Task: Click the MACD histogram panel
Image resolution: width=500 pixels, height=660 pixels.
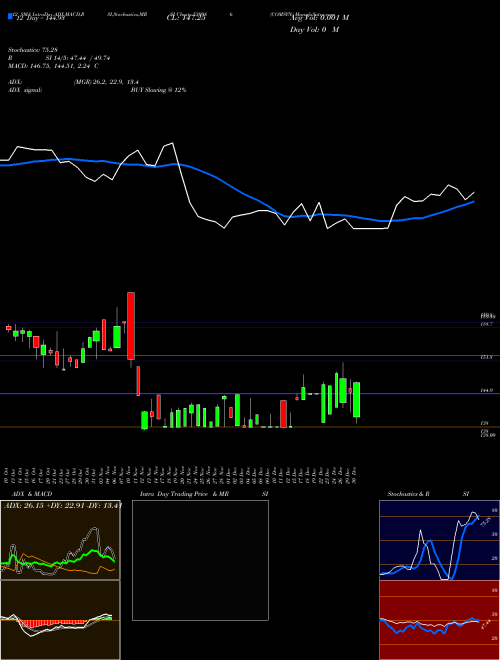Action: [60, 620]
